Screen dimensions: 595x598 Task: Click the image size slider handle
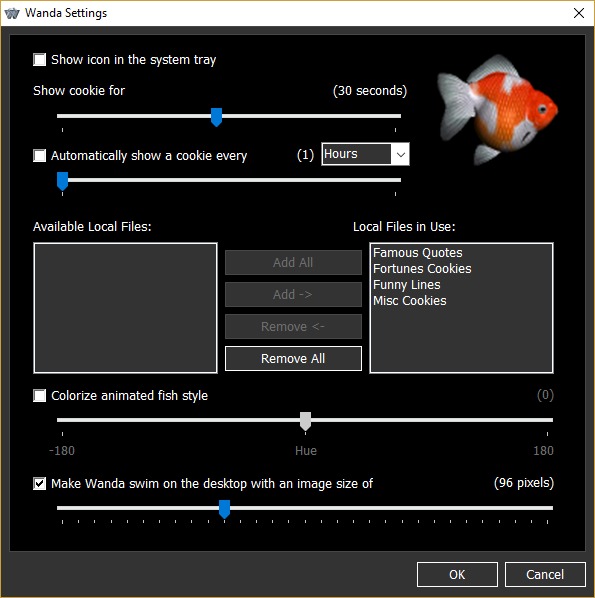click(224, 510)
